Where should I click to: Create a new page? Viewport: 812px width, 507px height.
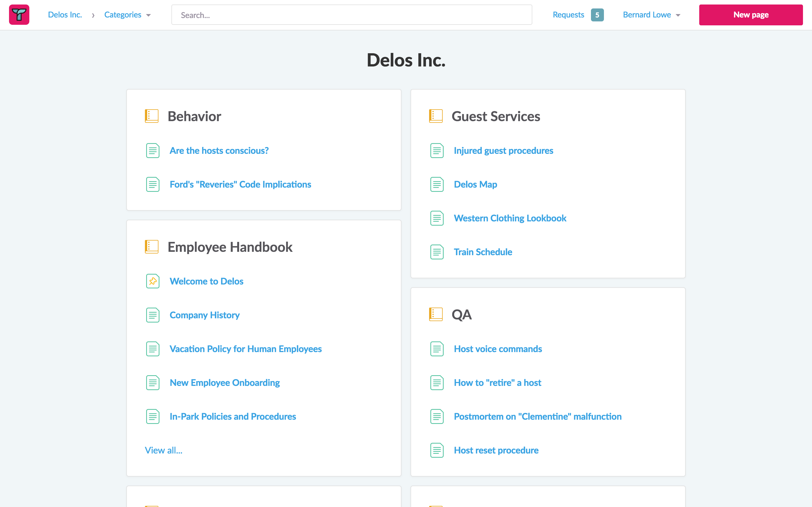(751, 15)
